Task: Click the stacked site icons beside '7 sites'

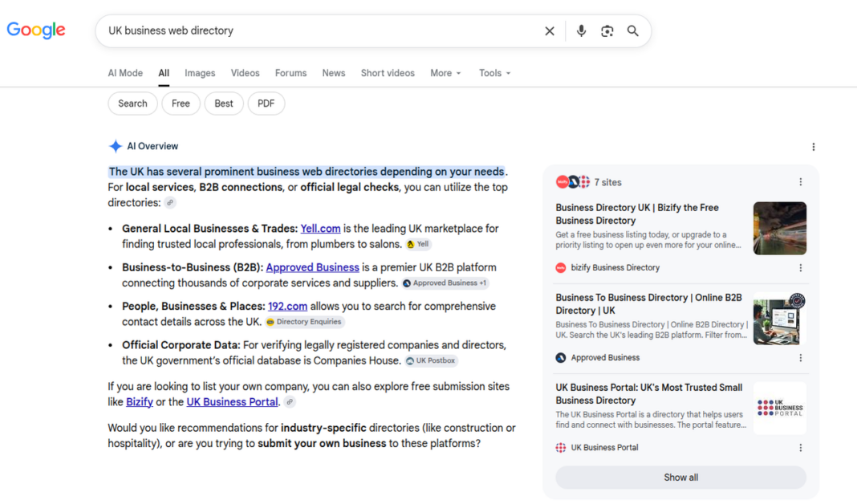Action: pyautogui.click(x=573, y=182)
